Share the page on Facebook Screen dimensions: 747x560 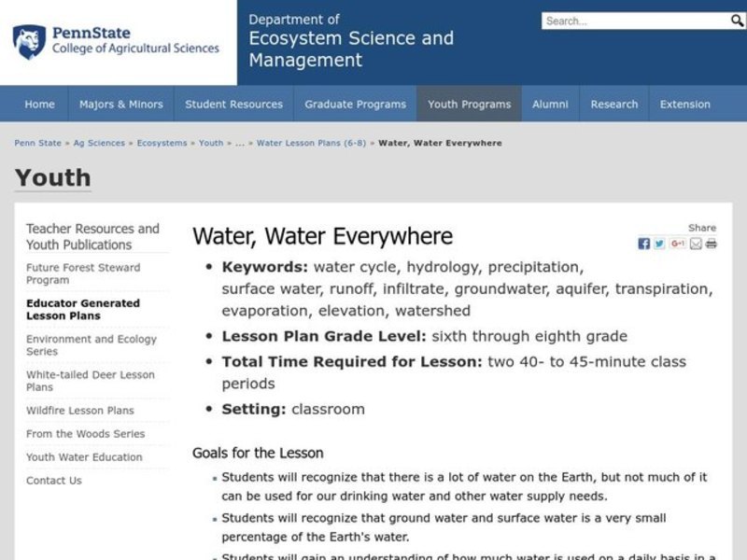644,244
